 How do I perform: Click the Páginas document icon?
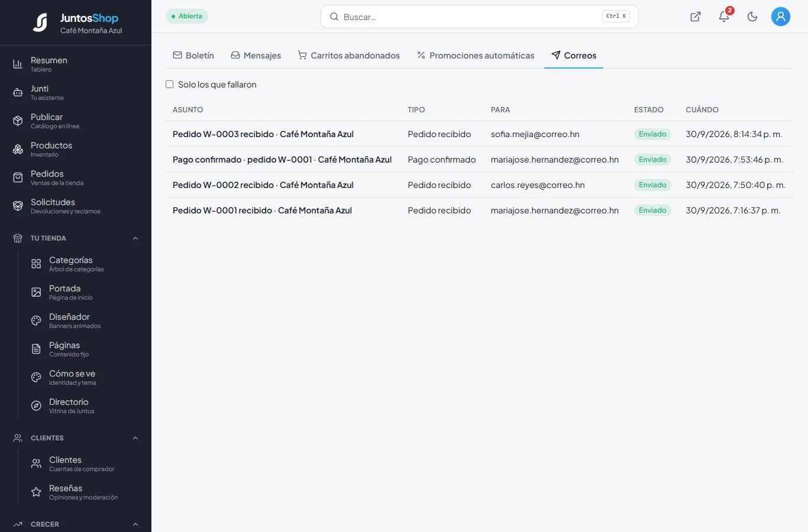[x=36, y=349]
